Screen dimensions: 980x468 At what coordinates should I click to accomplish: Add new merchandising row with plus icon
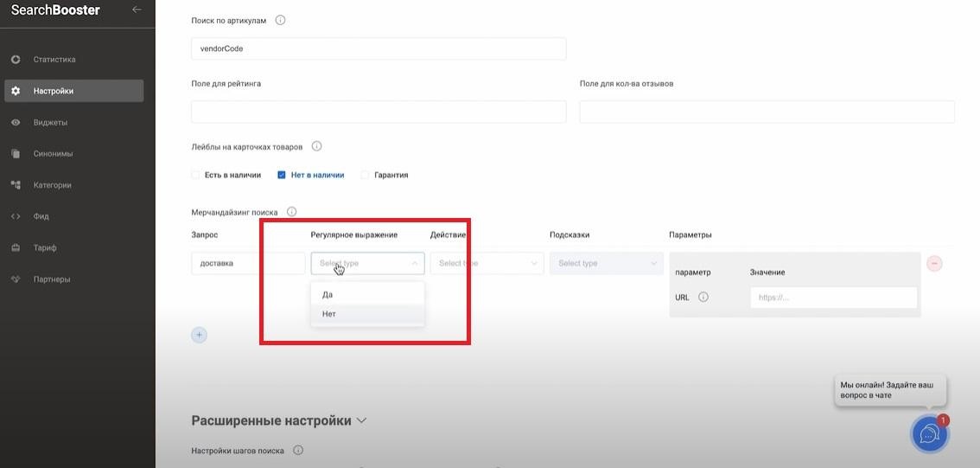pyautogui.click(x=199, y=335)
